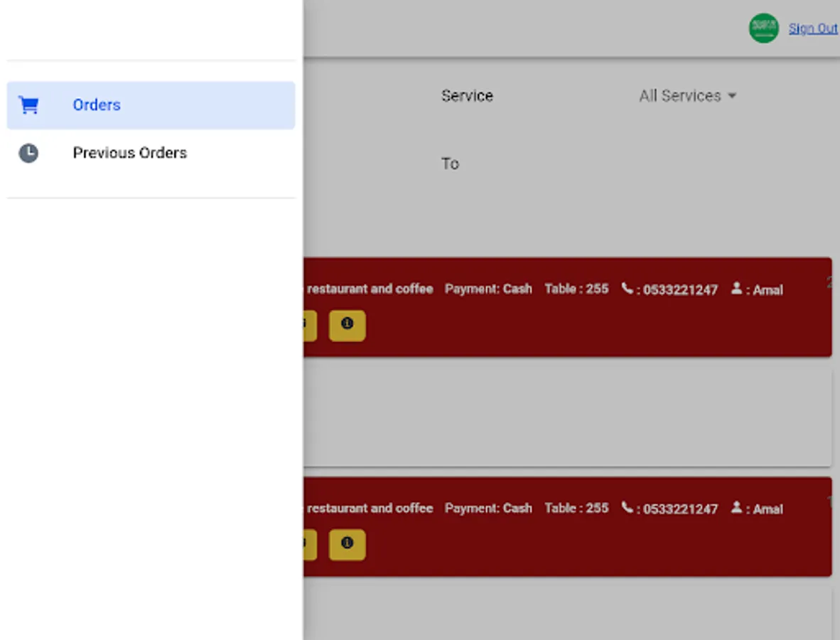Click the Previous Orders clock icon

[x=28, y=153]
